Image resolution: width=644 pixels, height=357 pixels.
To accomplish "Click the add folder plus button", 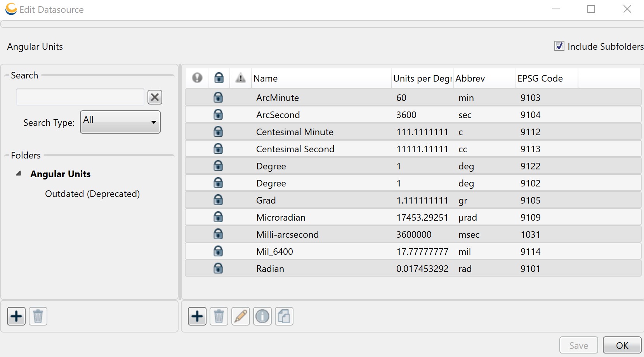I will (x=16, y=316).
